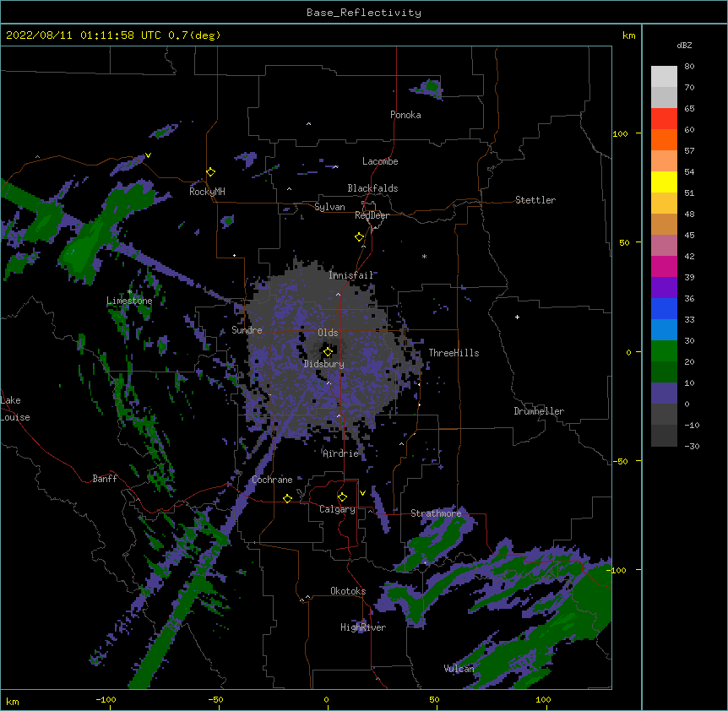Click the km label at bottom left
The width and height of the screenshot is (728, 711).
pyautogui.click(x=13, y=702)
